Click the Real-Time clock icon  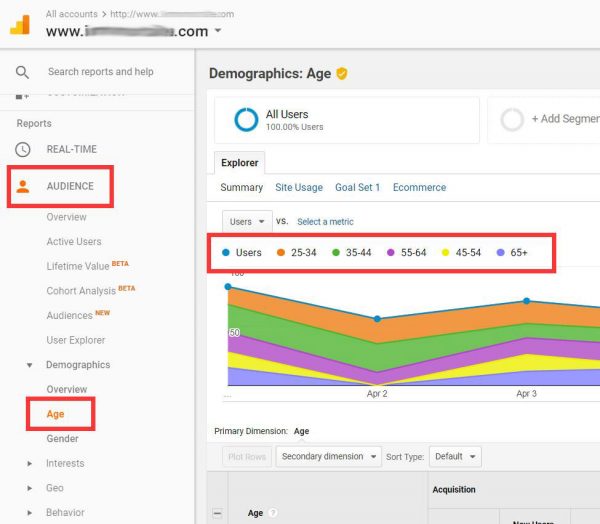tap(22, 149)
